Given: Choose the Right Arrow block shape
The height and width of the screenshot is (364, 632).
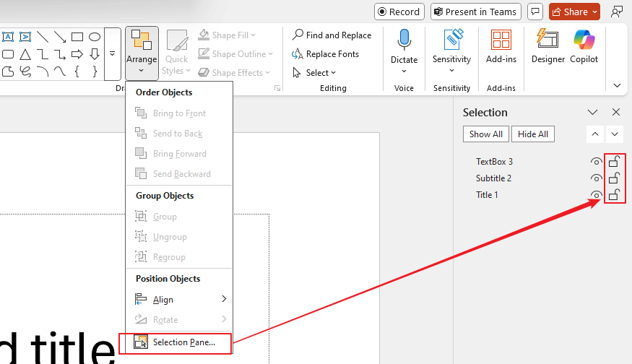Looking at the screenshot, I should click(77, 54).
